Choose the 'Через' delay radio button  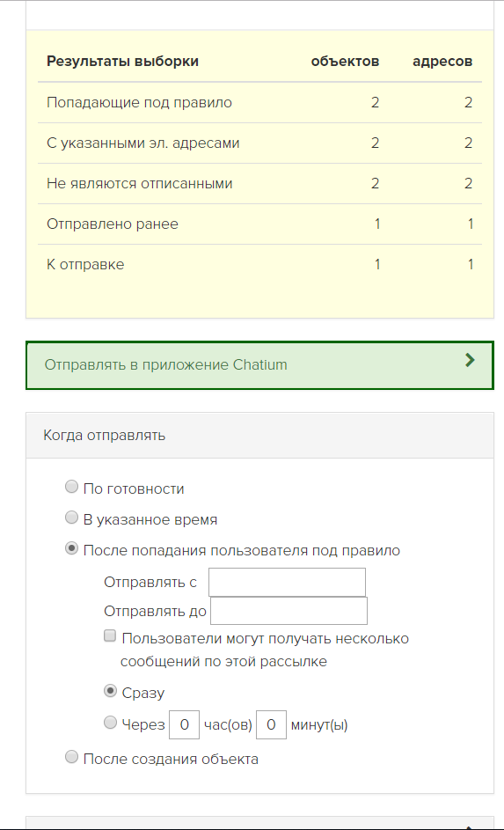click(x=110, y=722)
